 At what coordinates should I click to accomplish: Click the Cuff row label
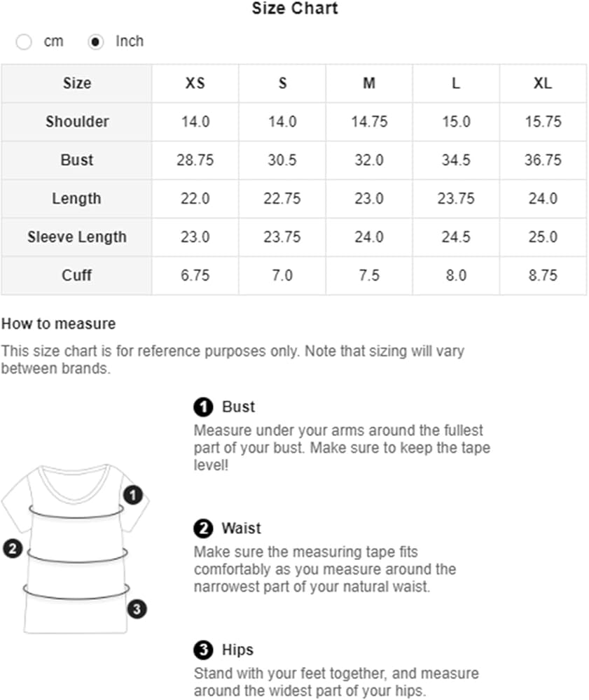tap(77, 276)
